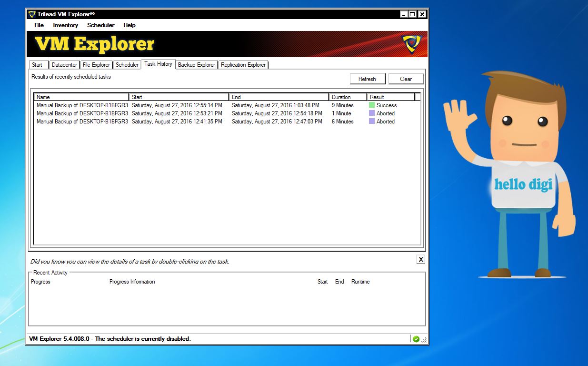This screenshot has width=588, height=366.
Task: Switch to the File Explorer tab
Action: pyautogui.click(x=96, y=65)
